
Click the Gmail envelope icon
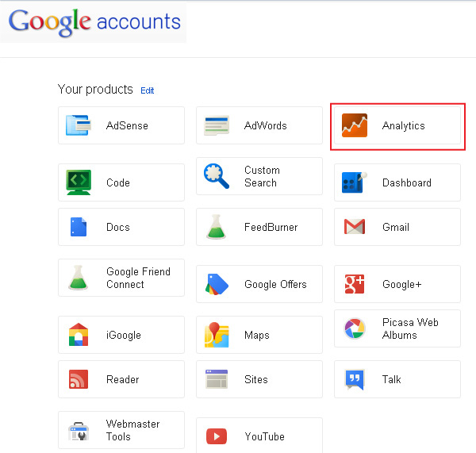pos(355,227)
